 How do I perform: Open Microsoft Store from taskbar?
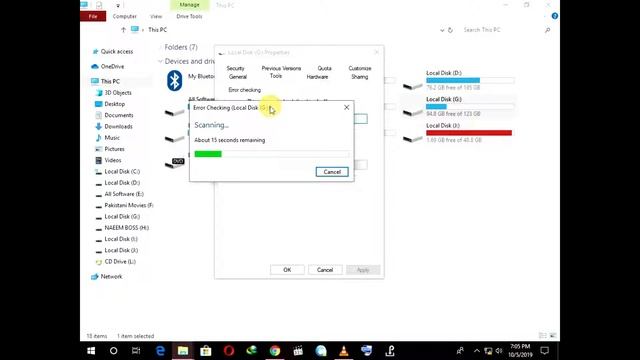tap(206, 351)
